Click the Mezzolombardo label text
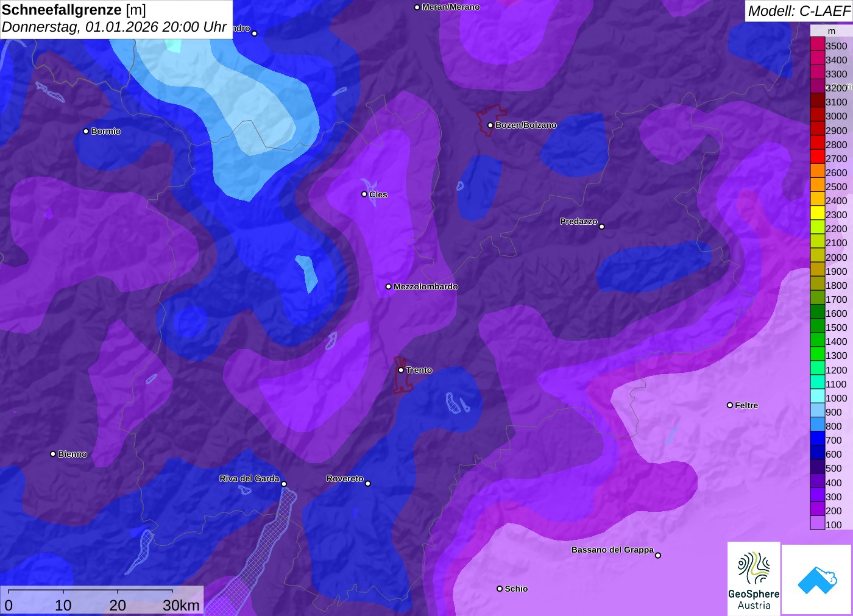Screen dimensions: 853x616 426,286
